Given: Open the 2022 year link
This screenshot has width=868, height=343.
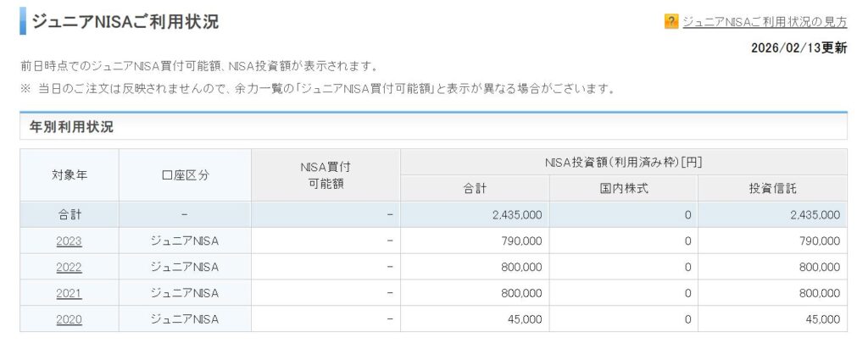Looking at the screenshot, I should coord(69,267).
